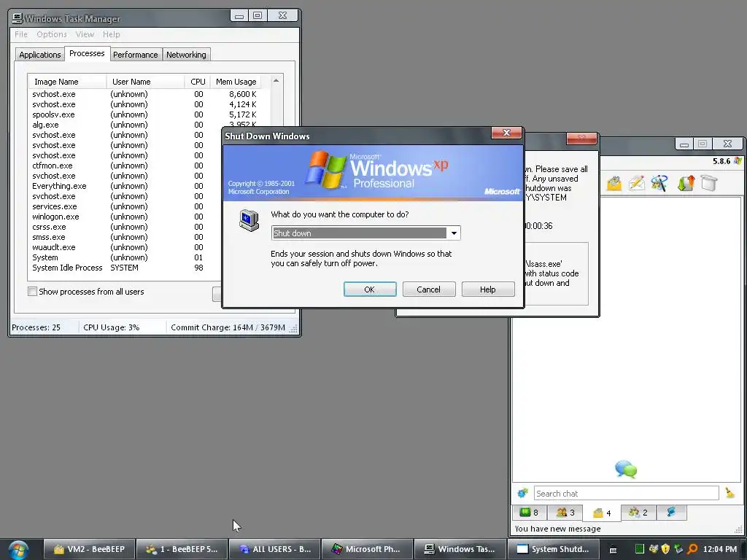Open File menu in Task Manager
The height and width of the screenshot is (560, 747).
(x=21, y=34)
